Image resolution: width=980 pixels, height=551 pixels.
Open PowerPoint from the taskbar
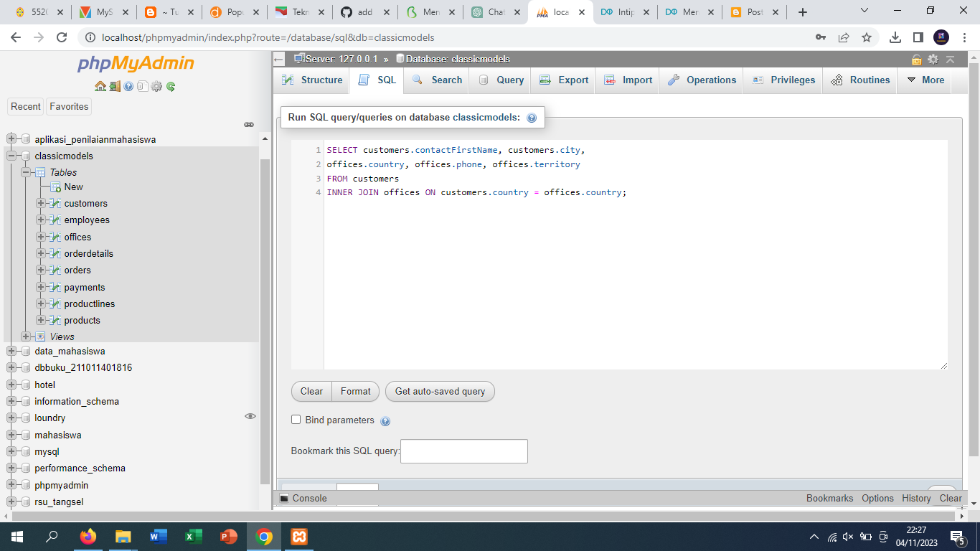tap(229, 537)
